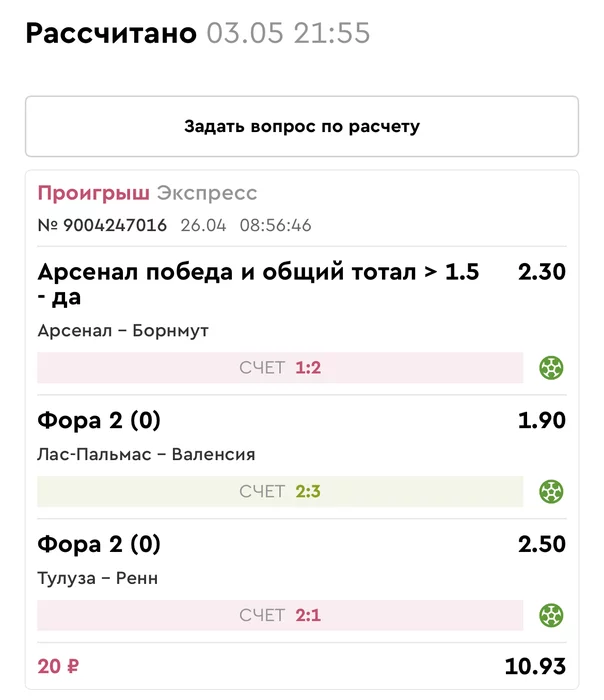This screenshot has width=604, height=700.
Task: Click football icon for Лас-Пальмас – Валенсия match
Action: pyautogui.click(x=551, y=492)
